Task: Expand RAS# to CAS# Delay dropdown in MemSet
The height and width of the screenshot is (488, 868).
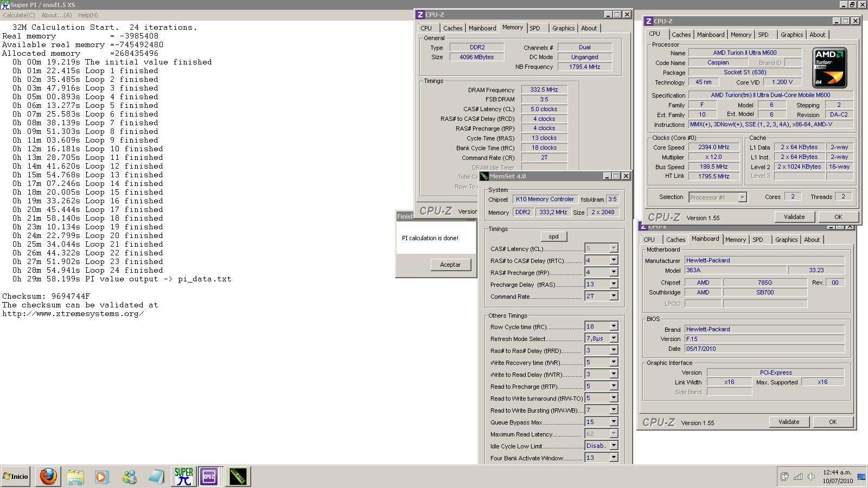Action: [x=614, y=260]
